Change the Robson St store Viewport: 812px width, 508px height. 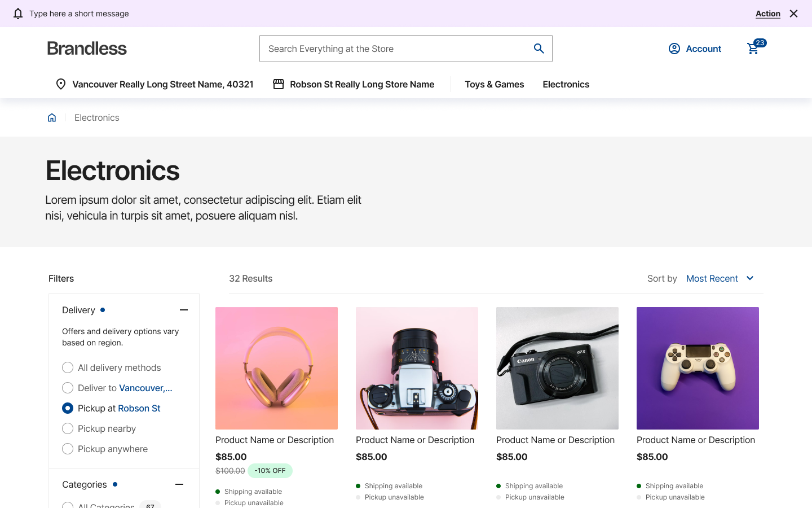tap(362, 84)
